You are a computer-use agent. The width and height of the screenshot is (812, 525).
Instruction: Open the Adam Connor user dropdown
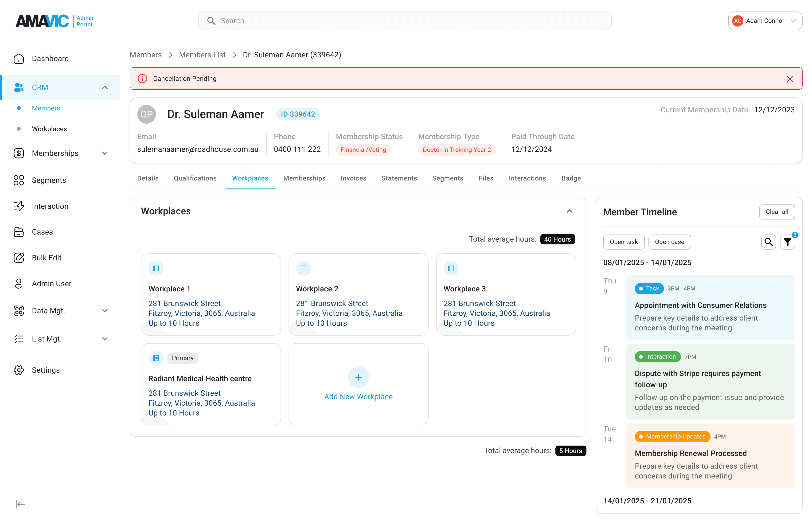[765, 21]
